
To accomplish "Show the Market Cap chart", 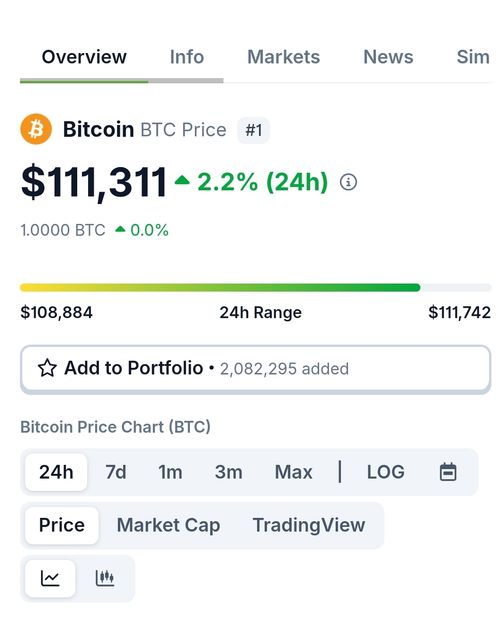I will pyautogui.click(x=168, y=525).
